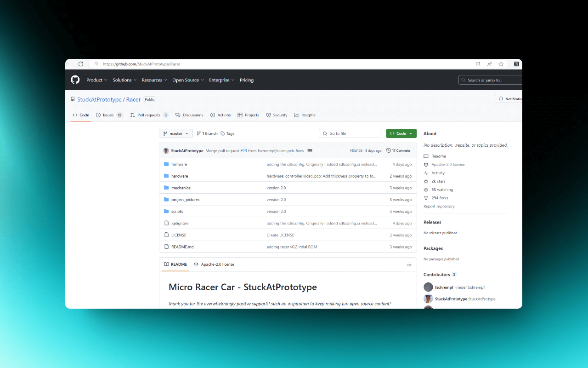This screenshot has width=588, height=368.
Task: Open the .gitignore file
Action: coord(180,224)
